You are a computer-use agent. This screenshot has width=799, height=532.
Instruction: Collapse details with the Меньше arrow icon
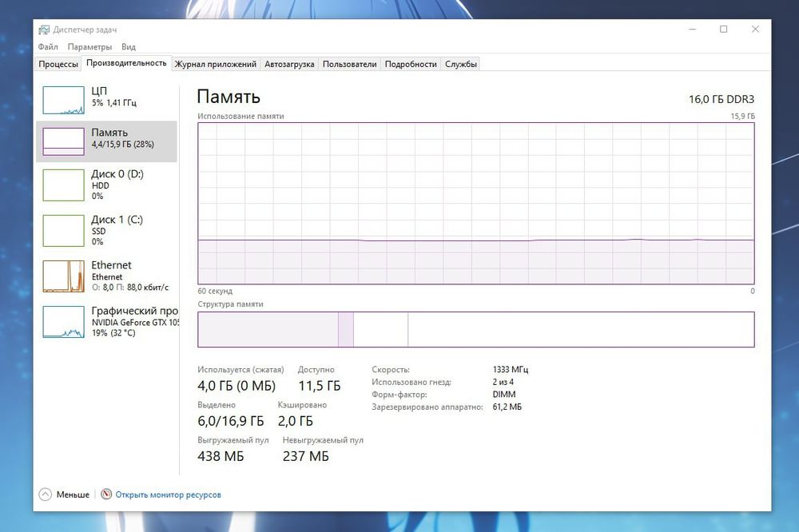click(46, 494)
